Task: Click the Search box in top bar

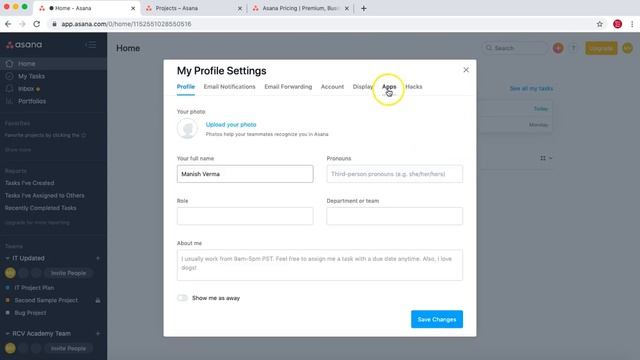Action: [x=515, y=48]
